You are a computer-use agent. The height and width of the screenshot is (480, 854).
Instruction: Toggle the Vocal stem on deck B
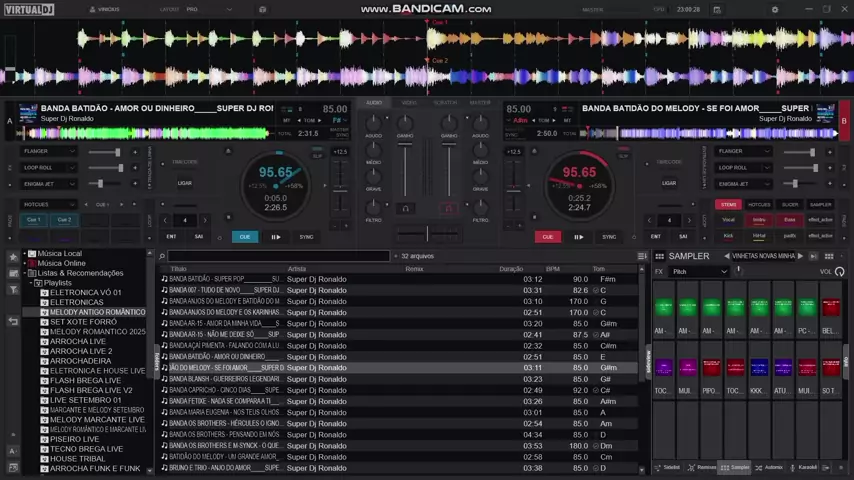tap(728, 220)
